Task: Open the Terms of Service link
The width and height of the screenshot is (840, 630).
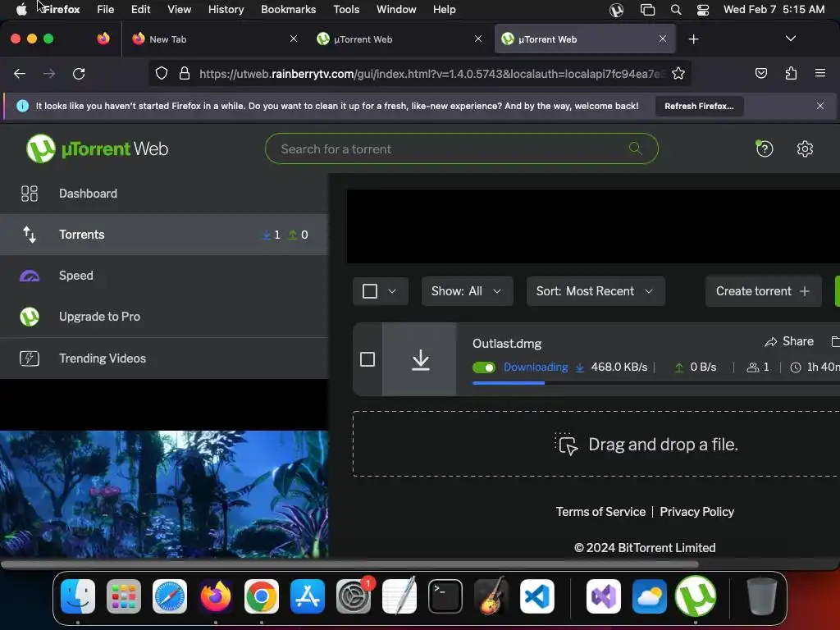Action: click(600, 512)
